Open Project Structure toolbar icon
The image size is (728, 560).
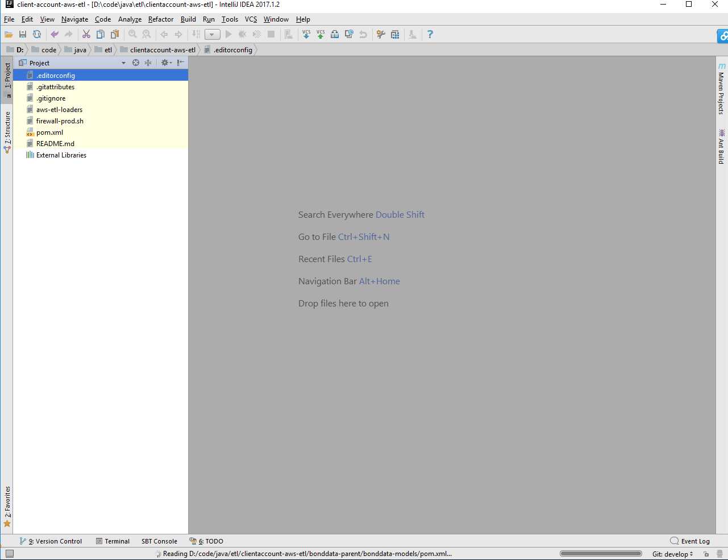[395, 35]
